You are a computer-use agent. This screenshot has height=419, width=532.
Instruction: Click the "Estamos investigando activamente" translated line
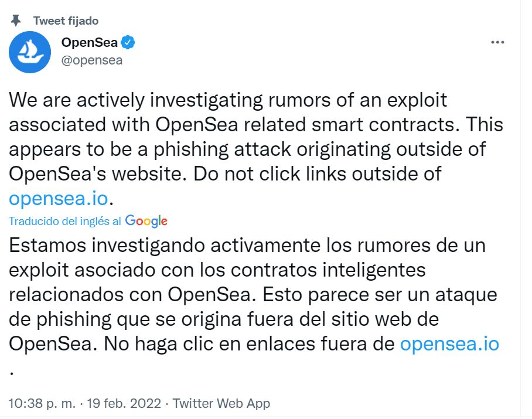[x=247, y=246]
